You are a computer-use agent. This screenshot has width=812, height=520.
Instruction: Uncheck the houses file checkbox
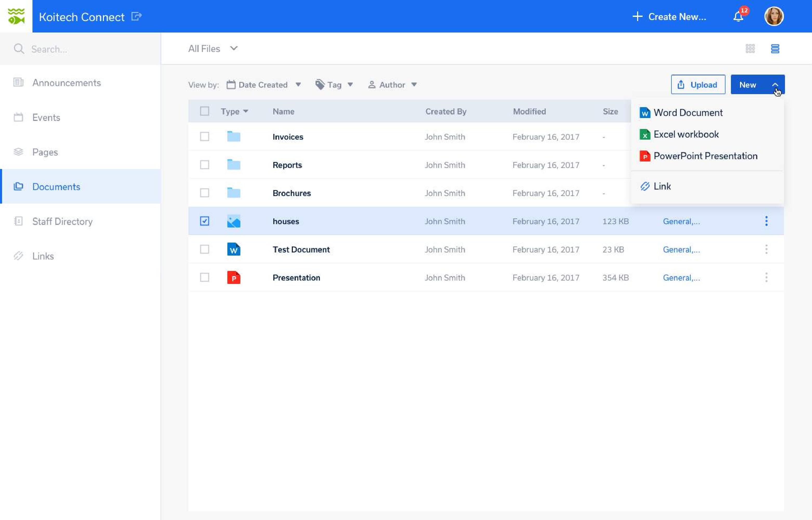pyautogui.click(x=204, y=221)
